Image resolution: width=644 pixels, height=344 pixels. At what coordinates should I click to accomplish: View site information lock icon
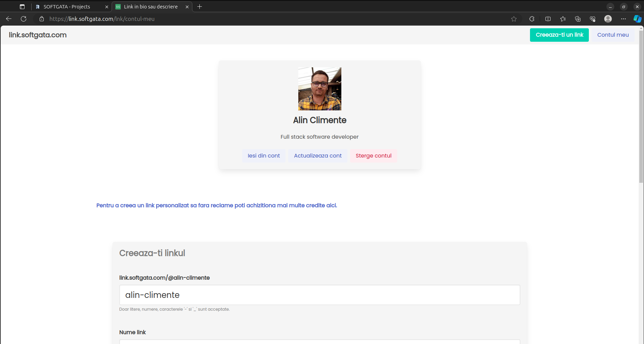point(42,19)
